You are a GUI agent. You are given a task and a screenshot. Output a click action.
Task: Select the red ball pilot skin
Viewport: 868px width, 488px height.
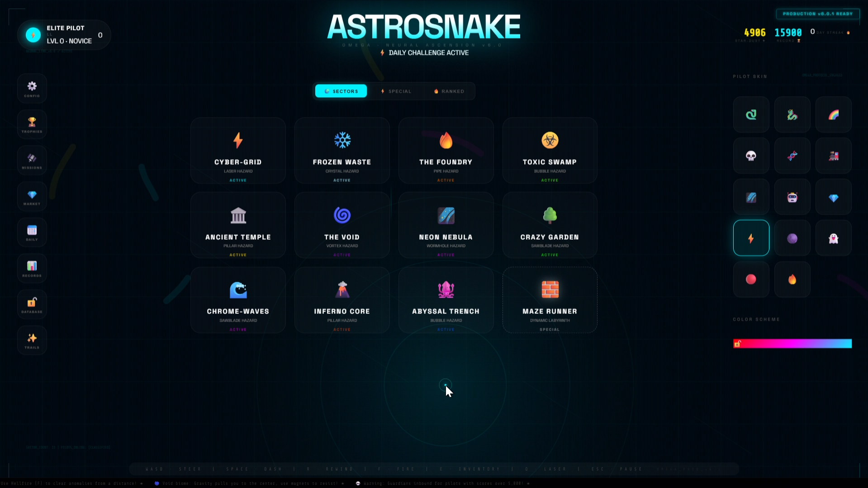[x=751, y=280]
